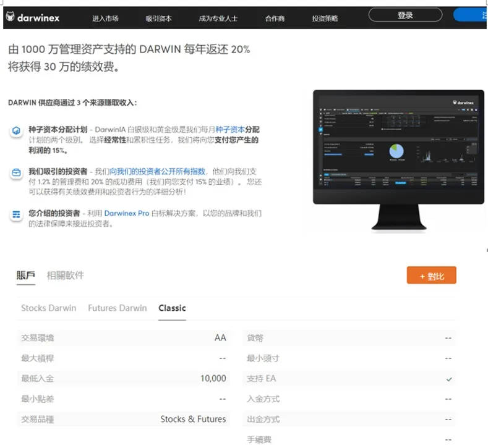Click the 最低入金 row label
Image resolution: width=488 pixels, height=448 pixels.
37,379
